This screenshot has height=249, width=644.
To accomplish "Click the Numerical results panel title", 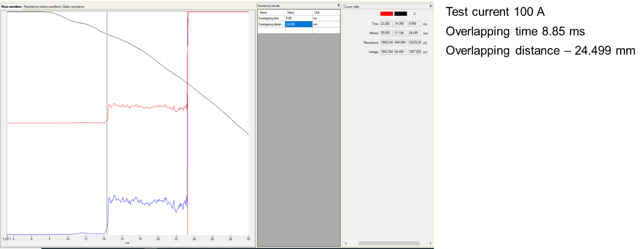I will 268,6.
